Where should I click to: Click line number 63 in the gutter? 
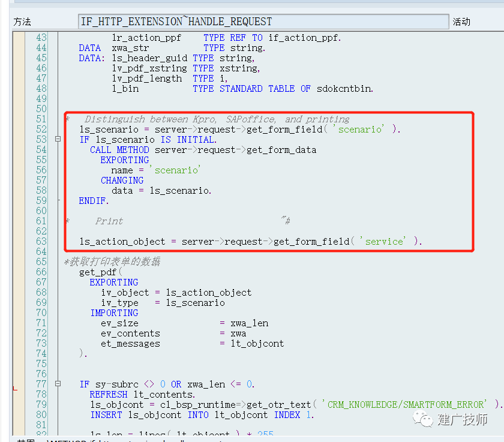(x=41, y=241)
